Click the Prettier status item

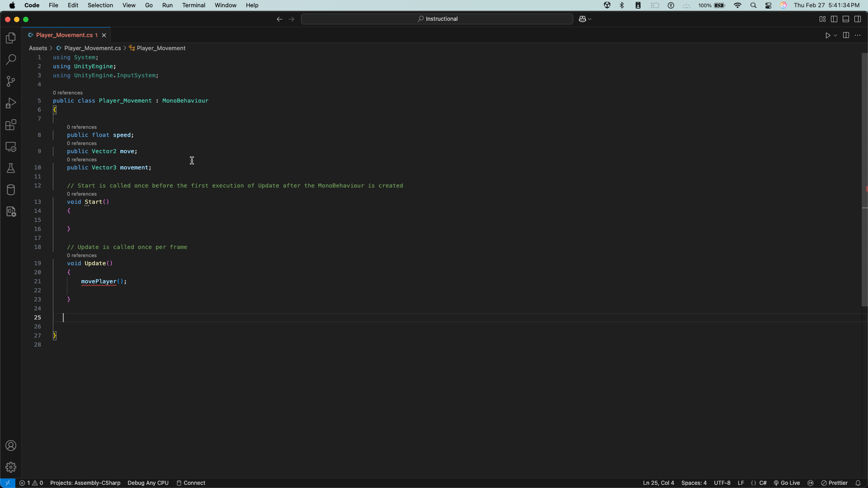click(835, 483)
